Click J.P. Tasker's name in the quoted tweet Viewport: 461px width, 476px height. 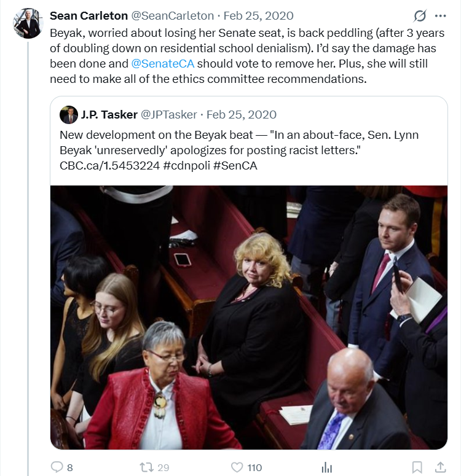(x=109, y=114)
